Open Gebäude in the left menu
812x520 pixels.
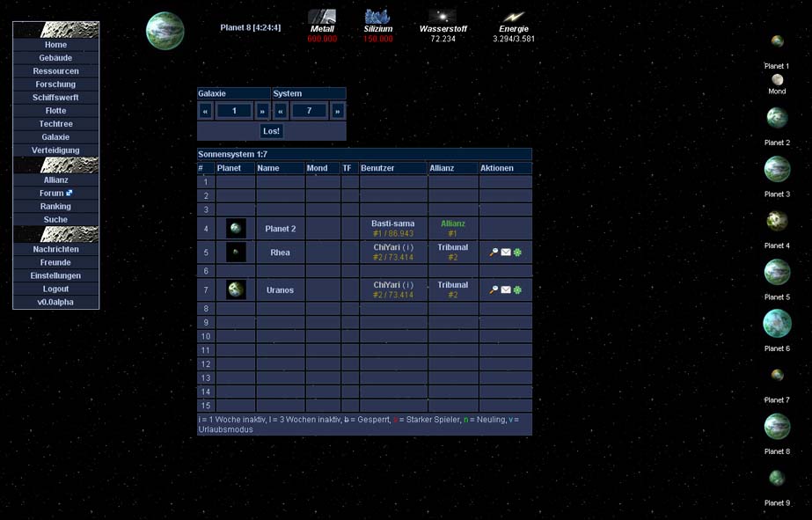[x=55, y=58]
